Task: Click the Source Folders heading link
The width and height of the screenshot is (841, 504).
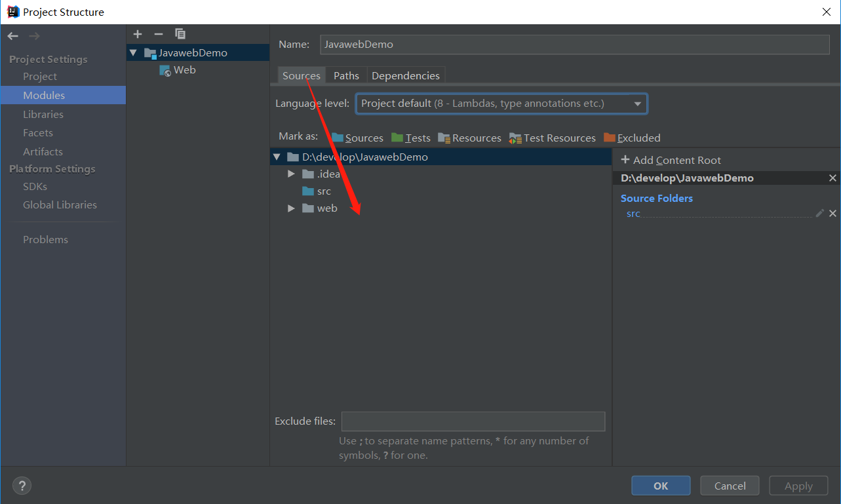Action: pos(657,198)
